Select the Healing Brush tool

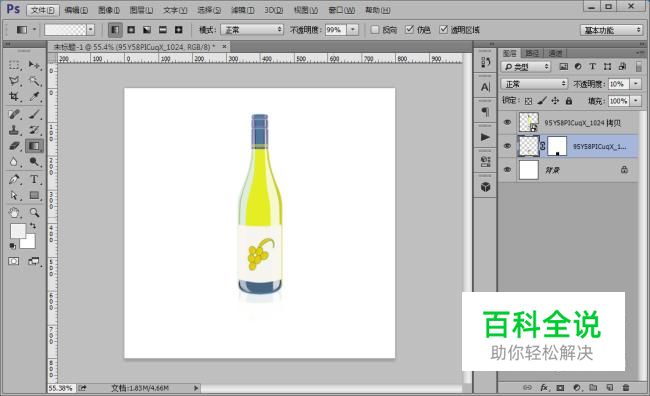14,114
